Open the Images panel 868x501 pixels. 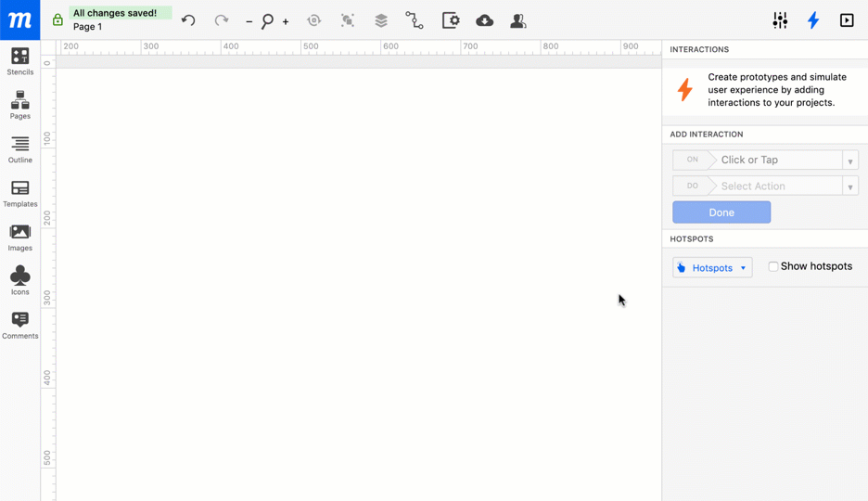coord(19,238)
